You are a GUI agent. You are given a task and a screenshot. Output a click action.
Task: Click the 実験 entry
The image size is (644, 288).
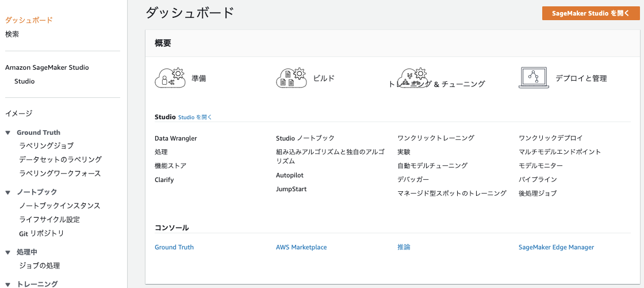(x=404, y=152)
